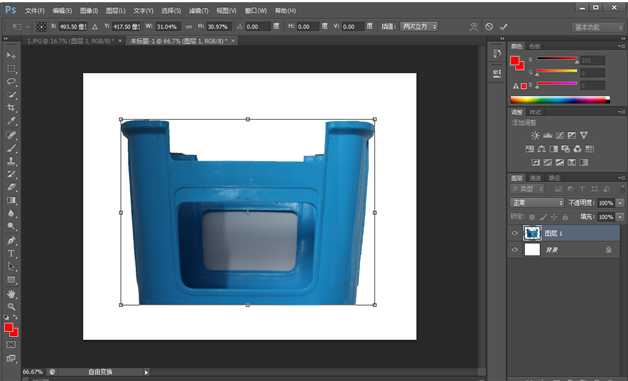Select the Hand tool
The image size is (628, 381).
(x=11, y=294)
